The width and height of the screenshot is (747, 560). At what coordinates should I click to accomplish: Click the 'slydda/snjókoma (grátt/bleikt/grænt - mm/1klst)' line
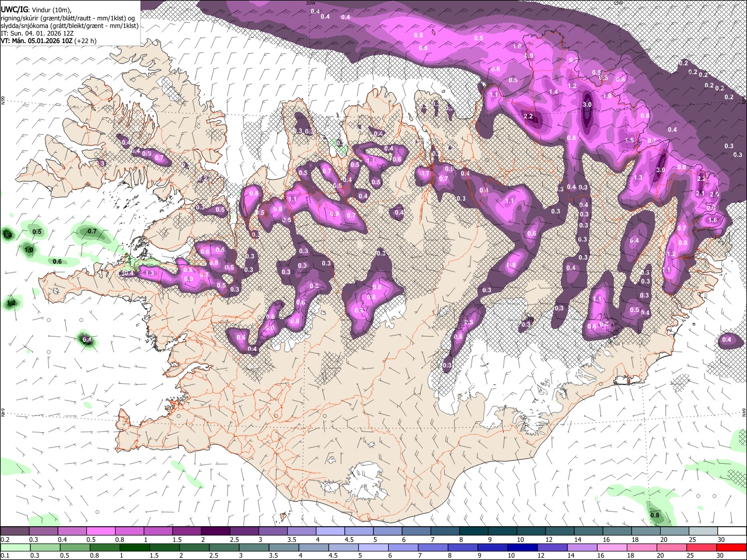pos(69,26)
